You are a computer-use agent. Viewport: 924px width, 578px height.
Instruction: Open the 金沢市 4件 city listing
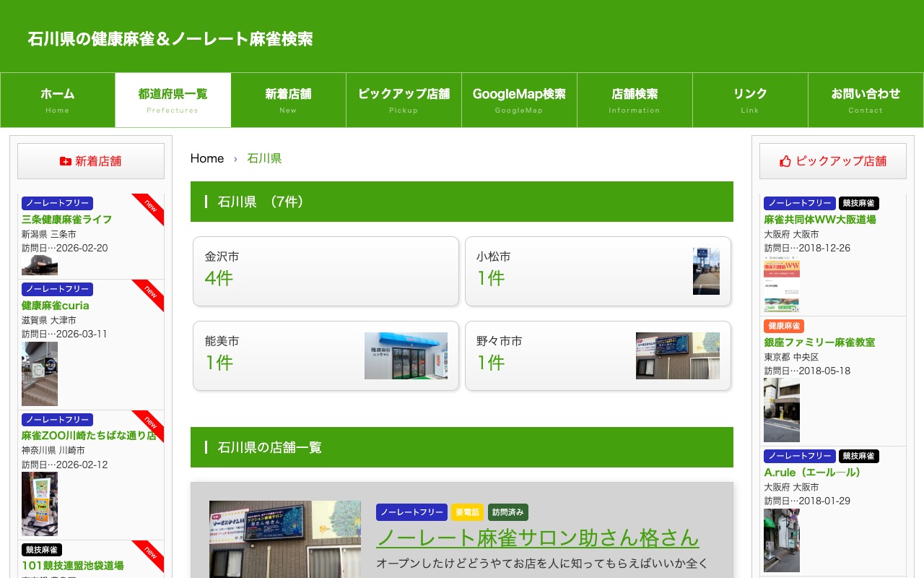[325, 271]
